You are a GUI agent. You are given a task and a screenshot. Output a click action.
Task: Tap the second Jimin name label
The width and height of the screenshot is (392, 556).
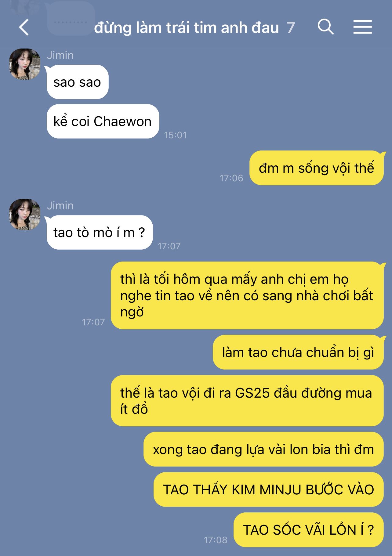[60, 206]
